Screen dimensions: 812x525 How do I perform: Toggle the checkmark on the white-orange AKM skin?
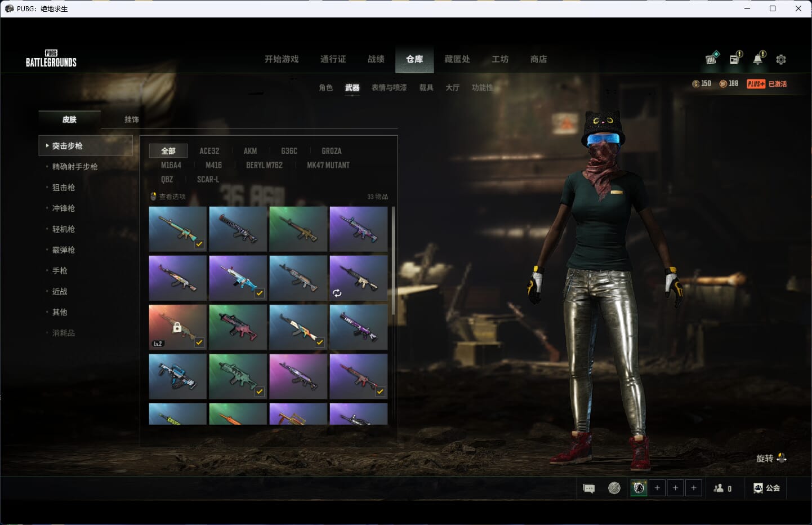pos(320,342)
